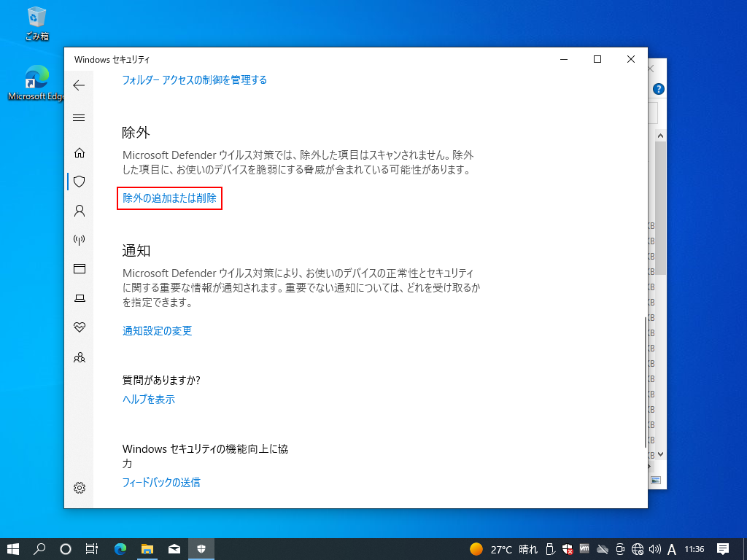Image resolution: width=747 pixels, height=560 pixels.
Task: Open Account protection person icon
Action: (79, 211)
